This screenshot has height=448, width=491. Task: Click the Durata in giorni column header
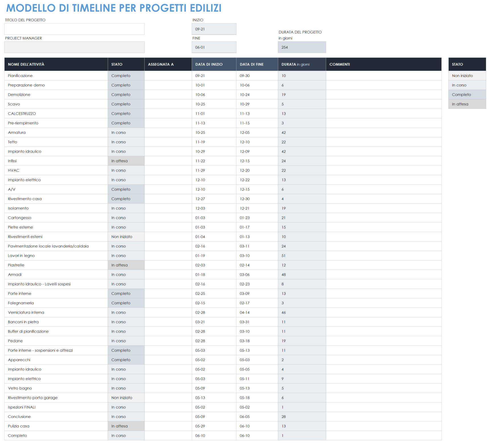[x=302, y=64]
